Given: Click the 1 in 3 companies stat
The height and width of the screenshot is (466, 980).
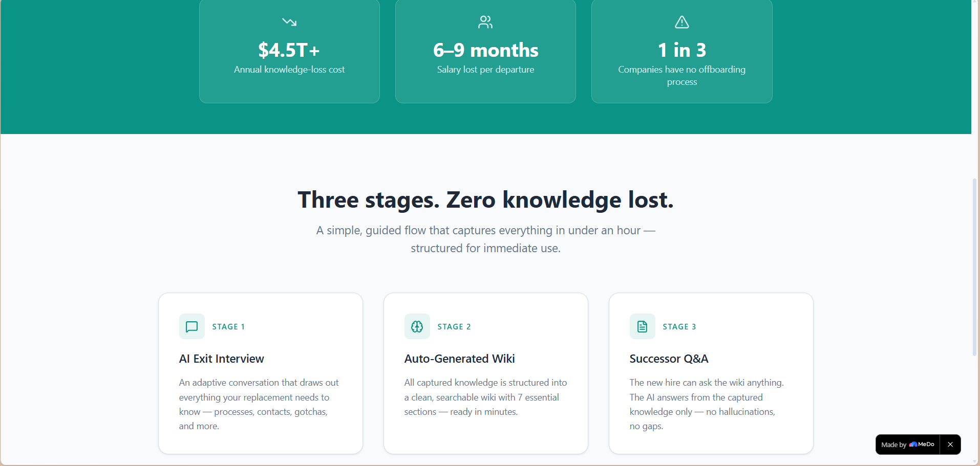Looking at the screenshot, I should [681, 50].
